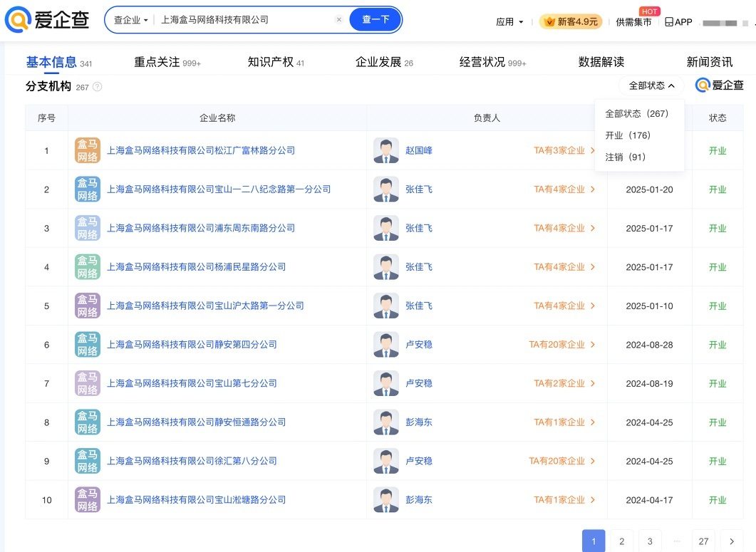Click the help icon beside 分支机构 267
756x552 pixels.
point(98,87)
